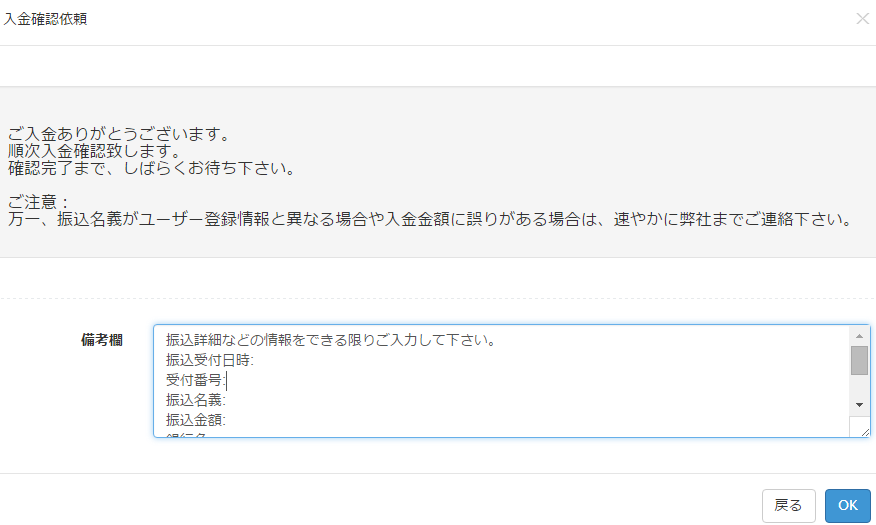
Task: Click the textarea scrollbar down arrow
Action: [x=859, y=405]
